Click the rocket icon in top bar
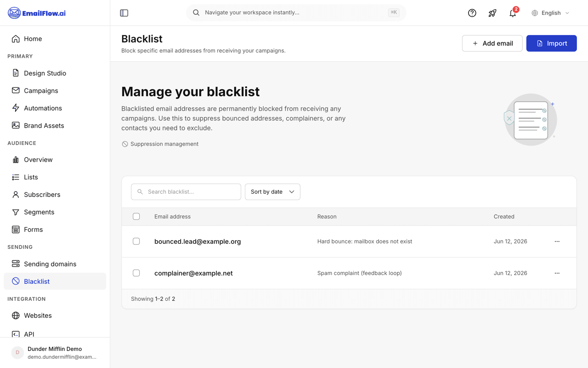588x368 pixels. (x=492, y=13)
